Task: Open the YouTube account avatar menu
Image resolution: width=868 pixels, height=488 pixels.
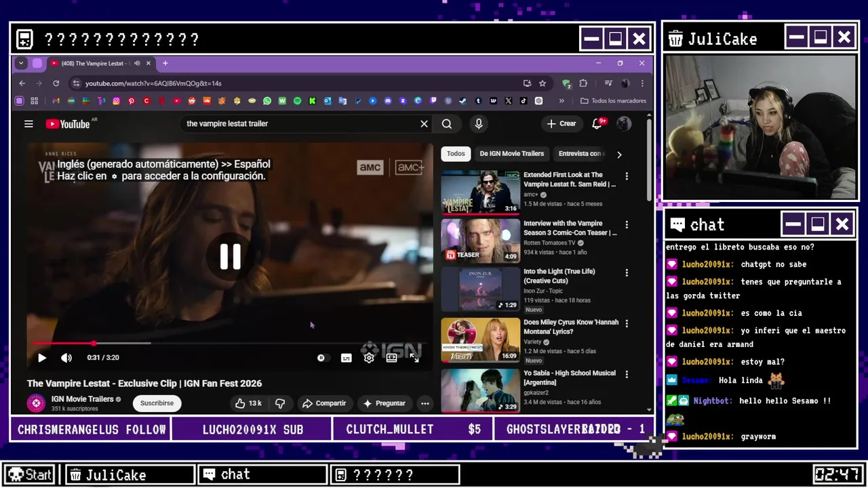Action: [x=624, y=124]
